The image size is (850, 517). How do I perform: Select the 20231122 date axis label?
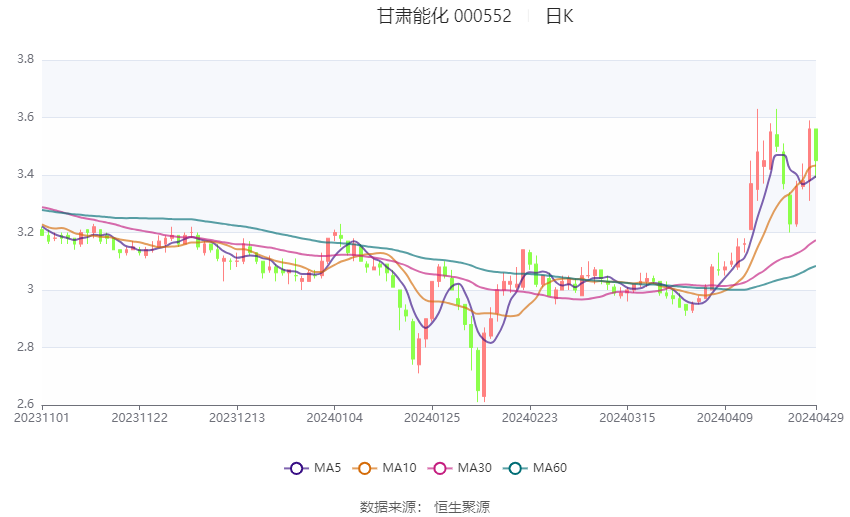click(x=139, y=418)
